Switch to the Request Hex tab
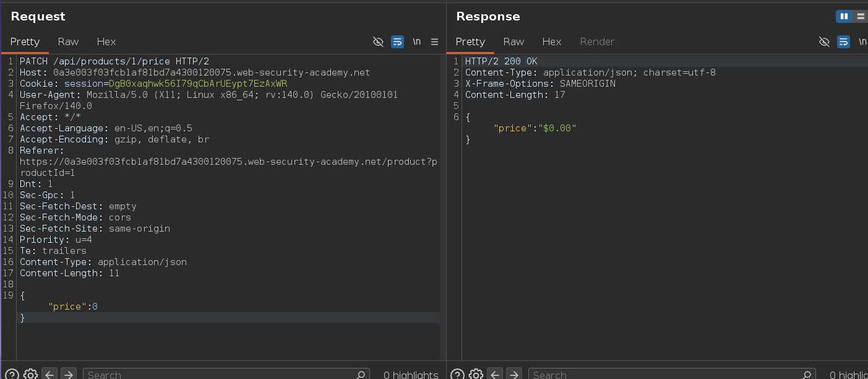Image resolution: width=868 pixels, height=379 pixels. tap(106, 41)
